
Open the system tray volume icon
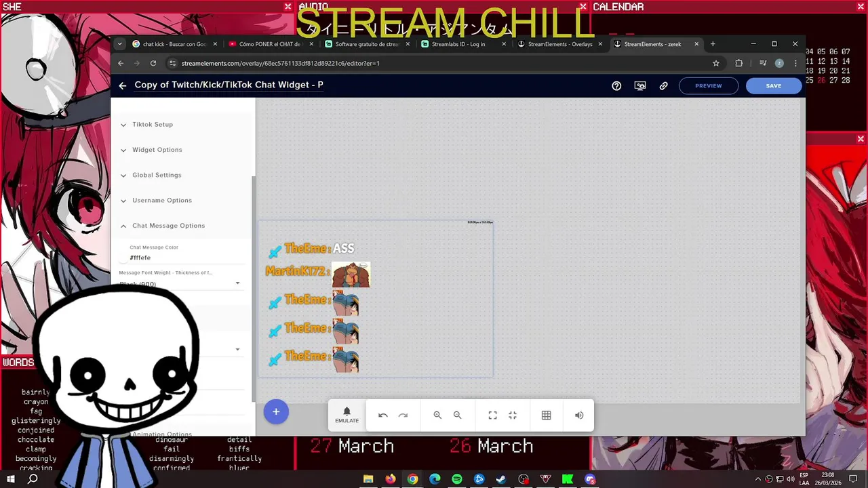coord(790,479)
